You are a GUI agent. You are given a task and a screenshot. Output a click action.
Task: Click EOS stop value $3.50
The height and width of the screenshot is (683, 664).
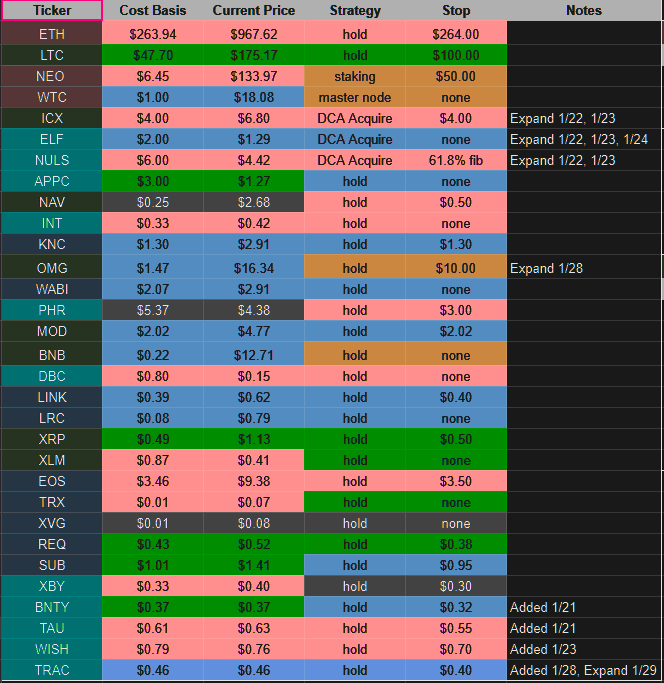[x=456, y=481]
